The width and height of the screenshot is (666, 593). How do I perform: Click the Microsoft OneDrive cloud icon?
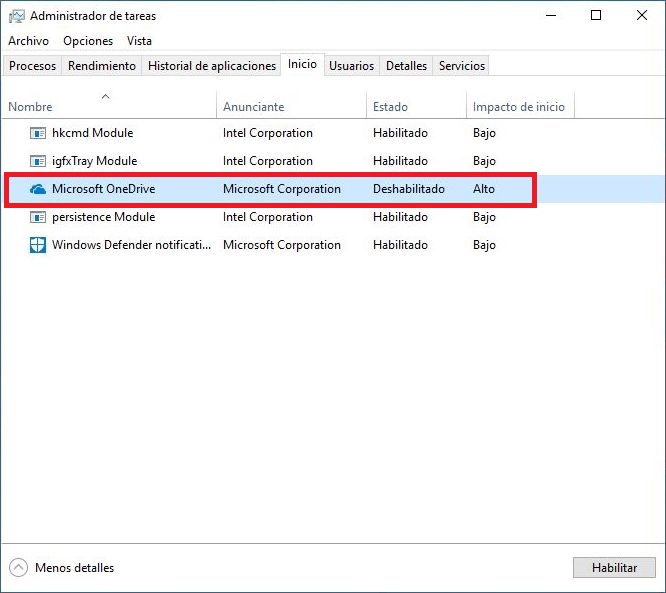coord(38,189)
